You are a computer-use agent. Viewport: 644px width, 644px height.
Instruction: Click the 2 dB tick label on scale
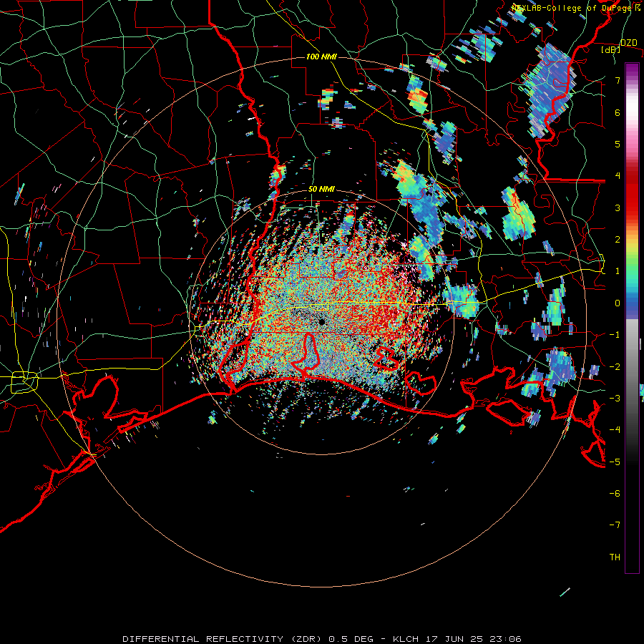618,240
